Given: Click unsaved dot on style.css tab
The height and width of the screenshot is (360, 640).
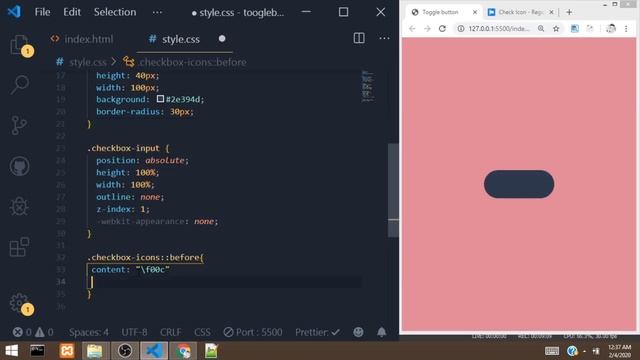Looking at the screenshot, I should pos(222,39).
